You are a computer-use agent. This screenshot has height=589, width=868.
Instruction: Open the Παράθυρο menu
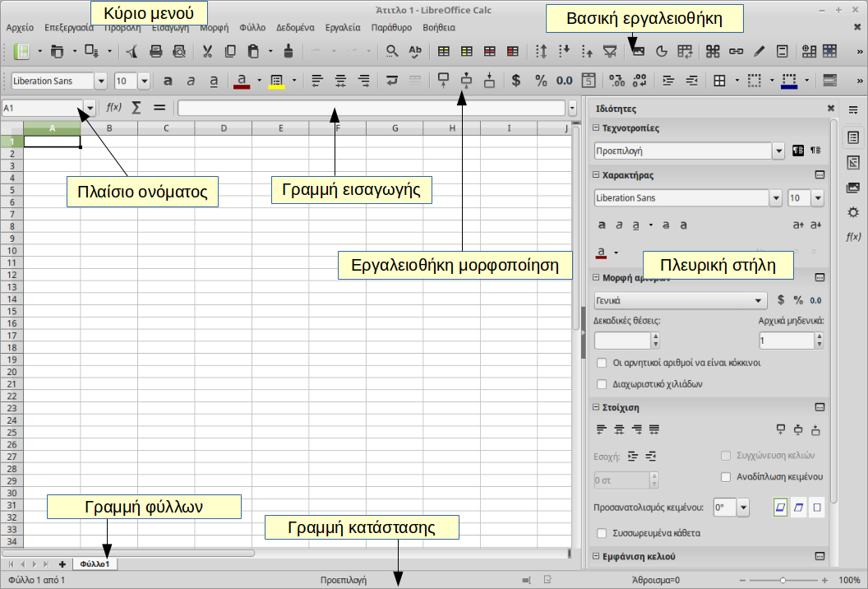click(x=391, y=27)
